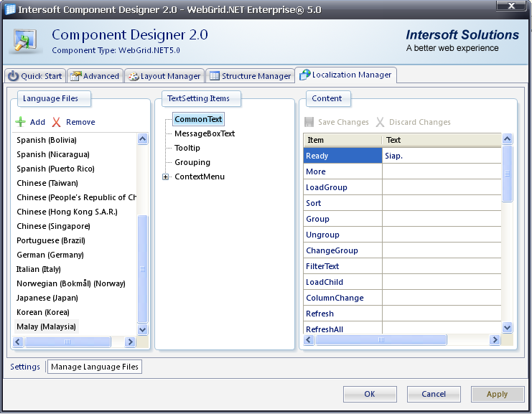
Task: Click the green plus Add icon
Action: 20,122
